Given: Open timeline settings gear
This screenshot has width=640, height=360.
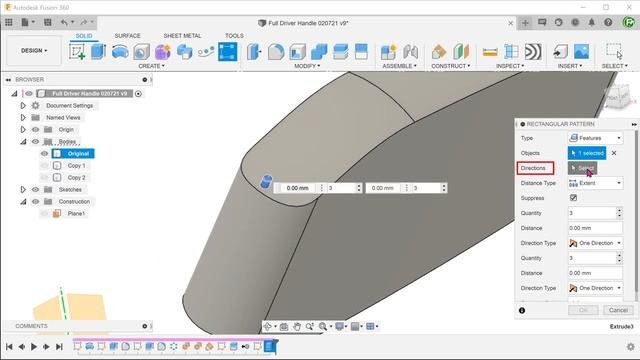Looking at the screenshot, I should click(631, 347).
